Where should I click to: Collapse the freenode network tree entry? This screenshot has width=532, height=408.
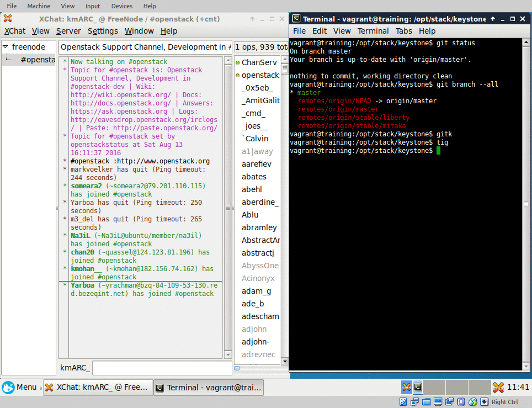(6, 47)
